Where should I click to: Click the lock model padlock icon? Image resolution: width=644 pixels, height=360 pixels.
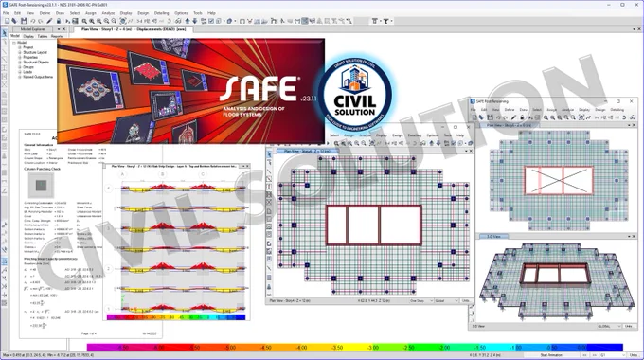point(59,21)
